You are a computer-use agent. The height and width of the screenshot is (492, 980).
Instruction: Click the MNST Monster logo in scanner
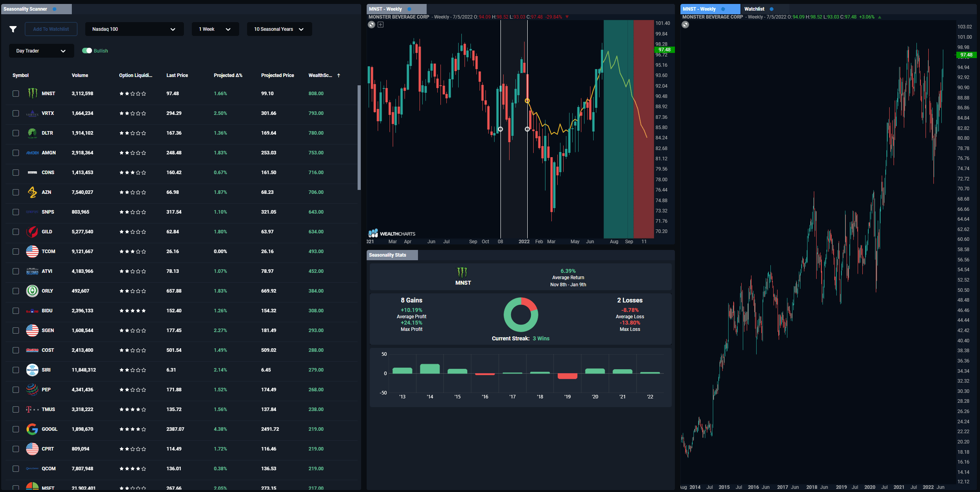point(32,94)
